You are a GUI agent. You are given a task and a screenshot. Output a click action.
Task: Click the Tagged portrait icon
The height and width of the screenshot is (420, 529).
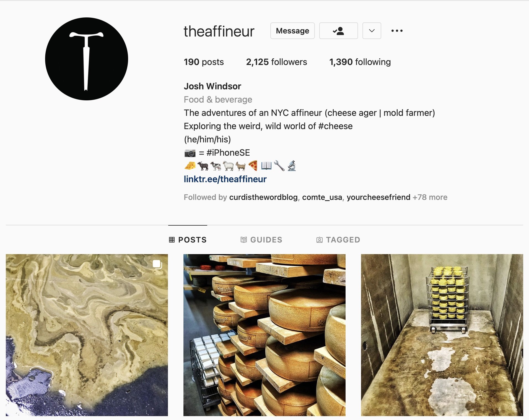(x=319, y=240)
